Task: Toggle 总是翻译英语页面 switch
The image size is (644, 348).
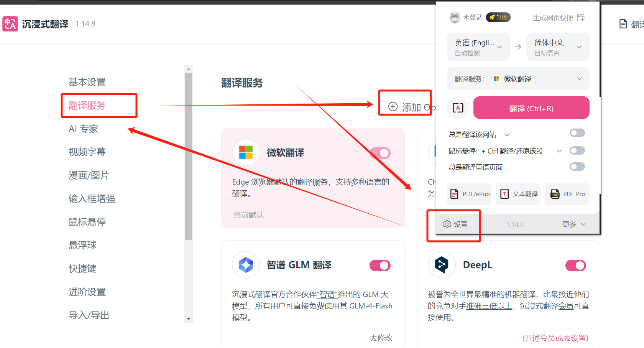Action: tap(577, 167)
